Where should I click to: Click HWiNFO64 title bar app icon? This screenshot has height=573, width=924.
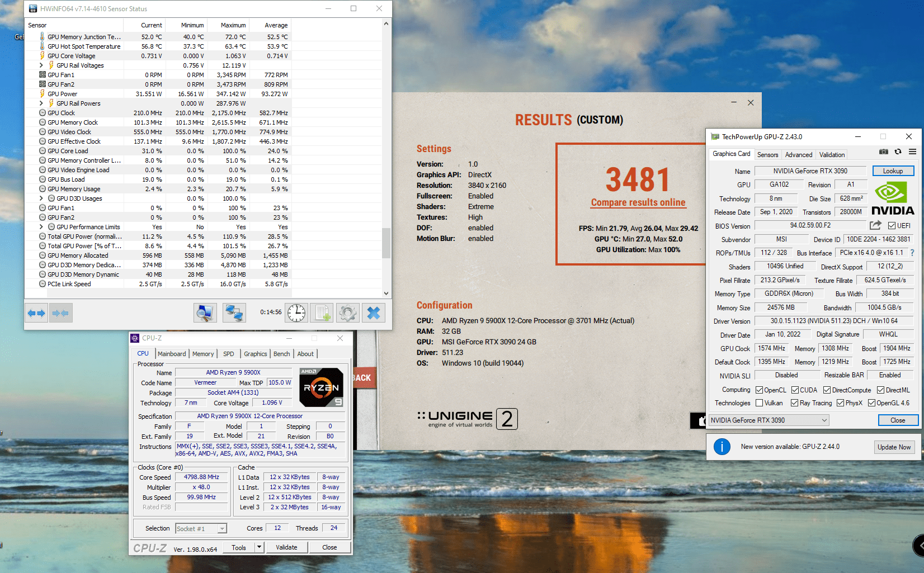tap(32, 8)
